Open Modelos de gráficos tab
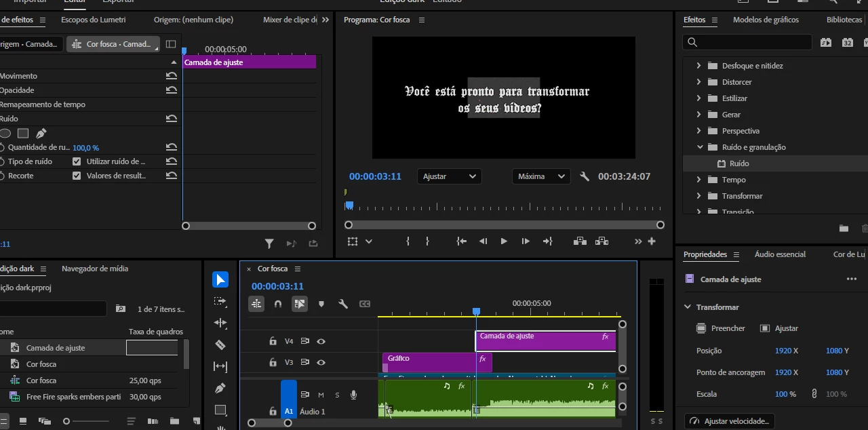This screenshot has height=430, width=868. (x=766, y=20)
